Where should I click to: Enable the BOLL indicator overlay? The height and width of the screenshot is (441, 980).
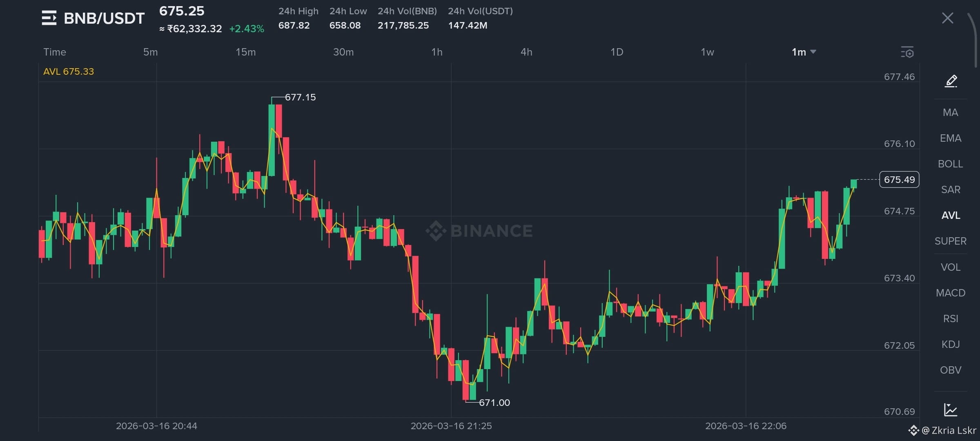click(x=950, y=164)
